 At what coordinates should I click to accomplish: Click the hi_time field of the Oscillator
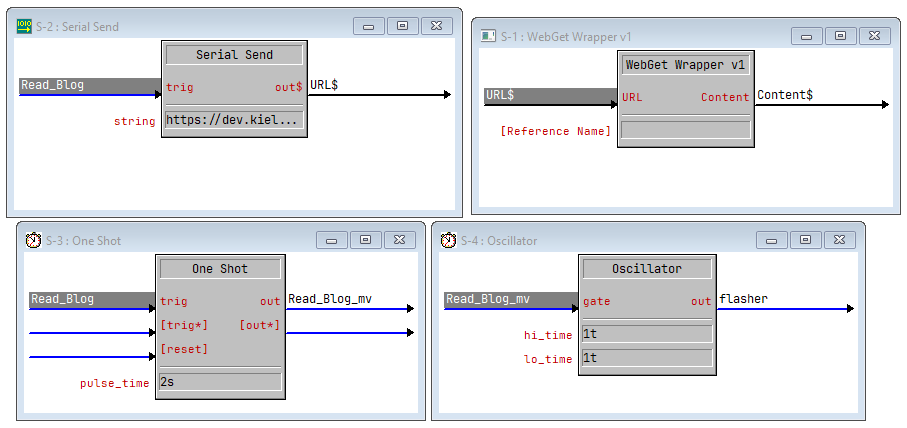646,334
